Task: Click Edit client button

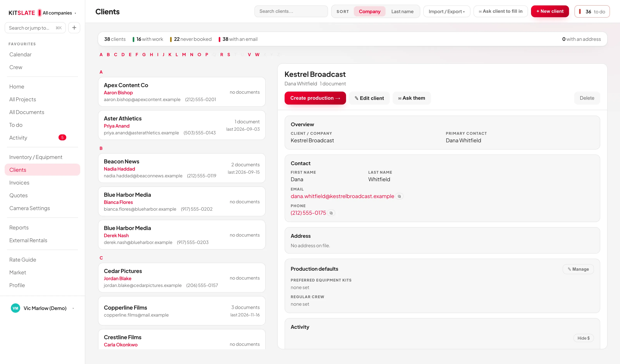Action: tap(369, 98)
